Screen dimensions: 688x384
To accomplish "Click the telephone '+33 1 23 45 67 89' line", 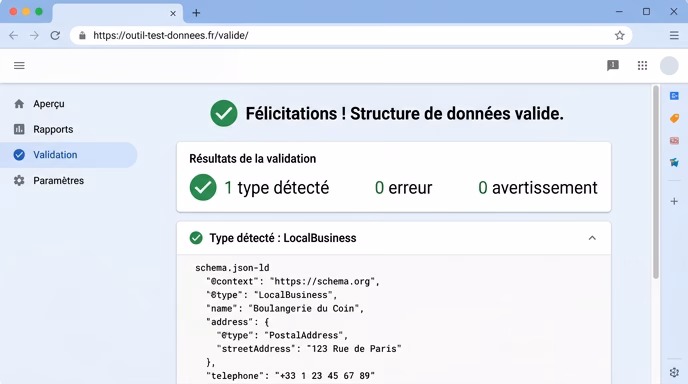I will coord(290,376).
